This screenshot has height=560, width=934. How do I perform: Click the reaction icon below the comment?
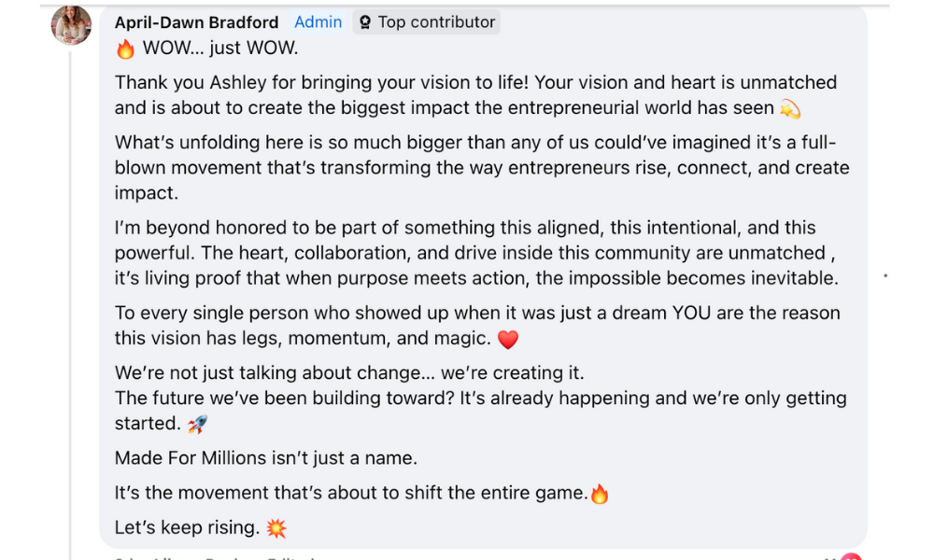click(851, 556)
